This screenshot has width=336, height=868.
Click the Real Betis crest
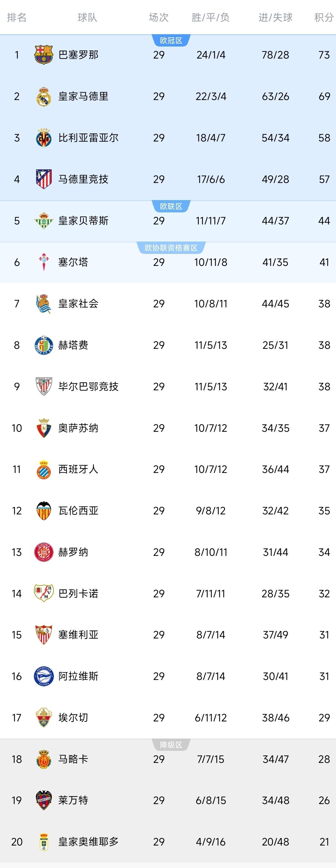point(44,221)
